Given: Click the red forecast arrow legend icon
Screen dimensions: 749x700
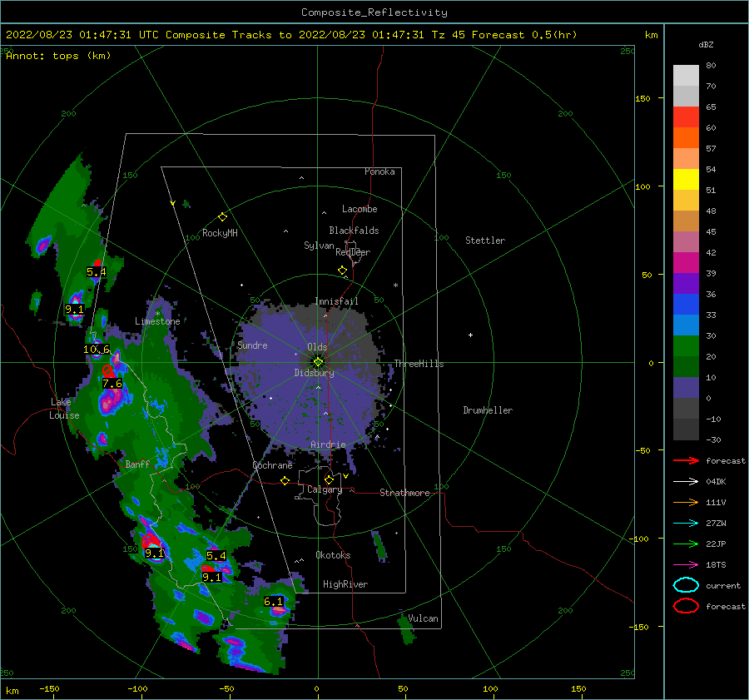Looking at the screenshot, I should coord(686,460).
